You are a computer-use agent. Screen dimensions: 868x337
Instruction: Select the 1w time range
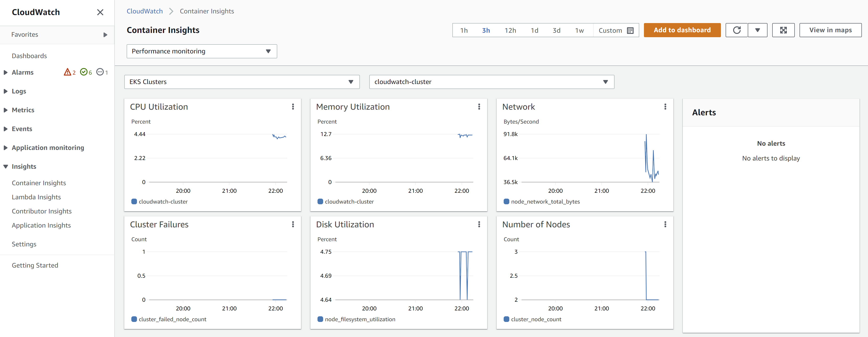(x=579, y=30)
